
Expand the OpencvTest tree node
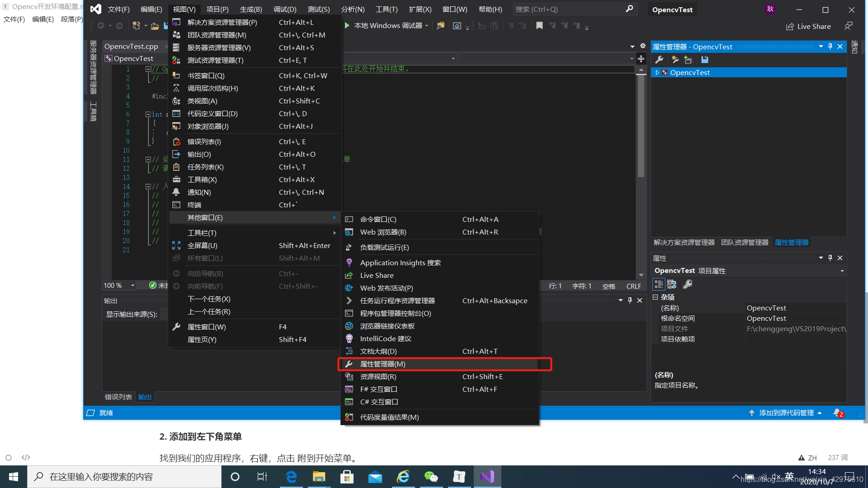point(657,73)
